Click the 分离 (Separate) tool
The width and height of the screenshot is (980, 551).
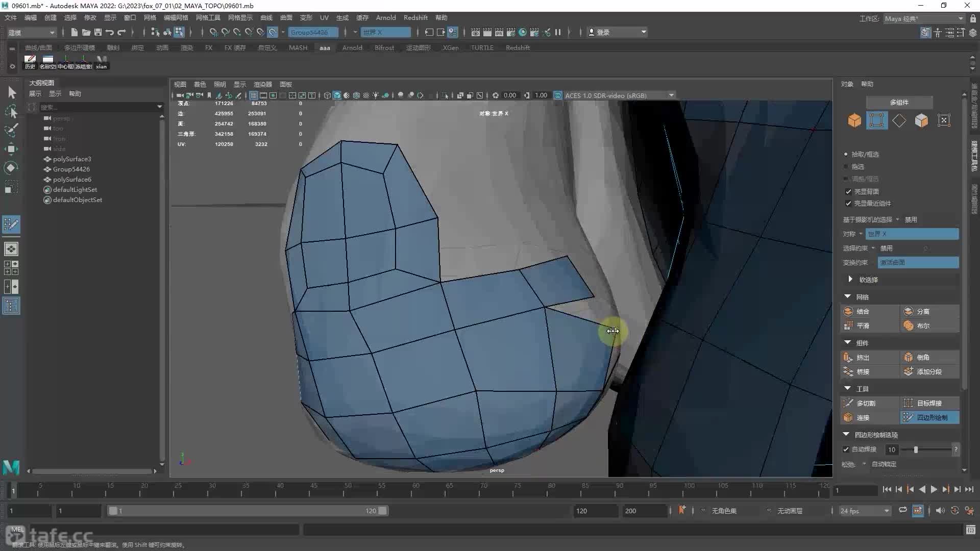click(x=929, y=311)
